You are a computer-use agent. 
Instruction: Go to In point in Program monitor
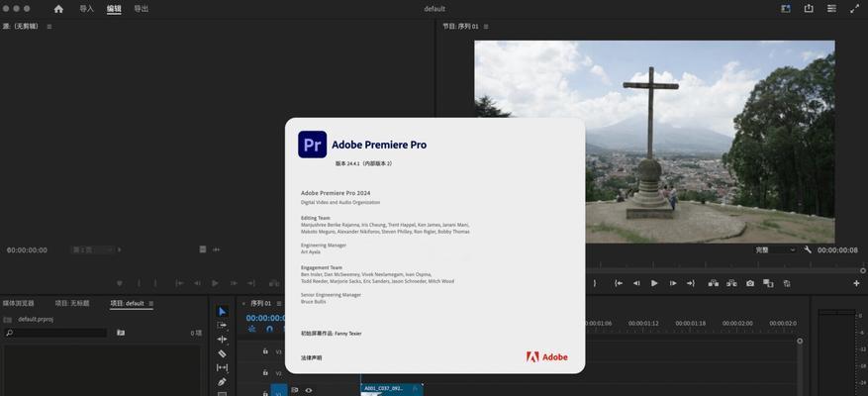[x=619, y=283]
